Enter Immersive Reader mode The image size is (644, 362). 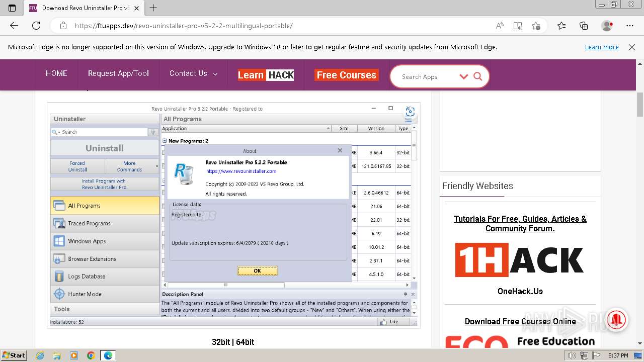(518, 26)
